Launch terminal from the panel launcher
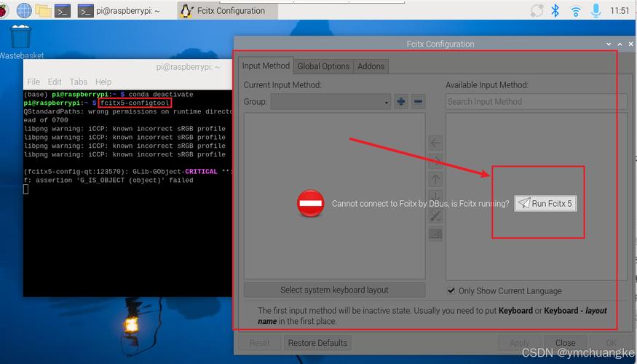637x364 pixels. 63,11
